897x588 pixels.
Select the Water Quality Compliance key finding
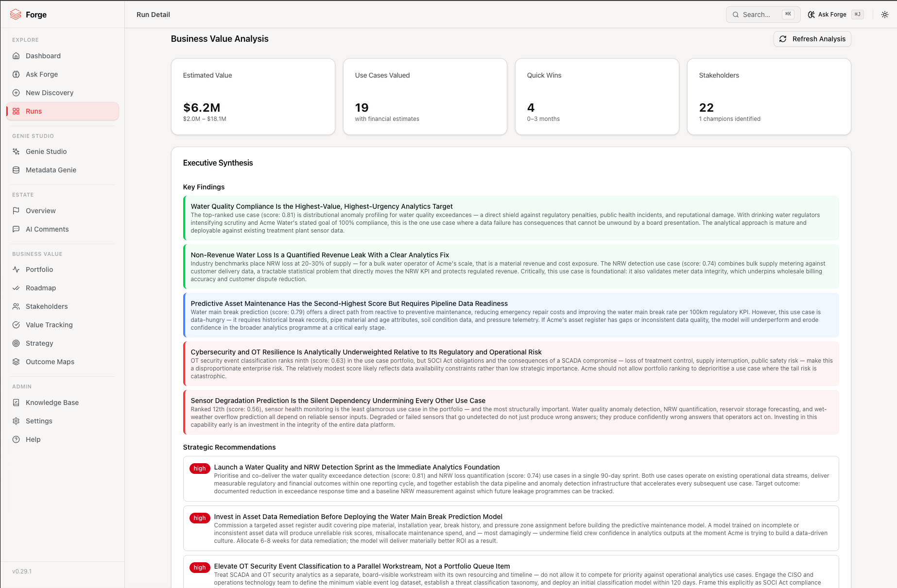511,218
